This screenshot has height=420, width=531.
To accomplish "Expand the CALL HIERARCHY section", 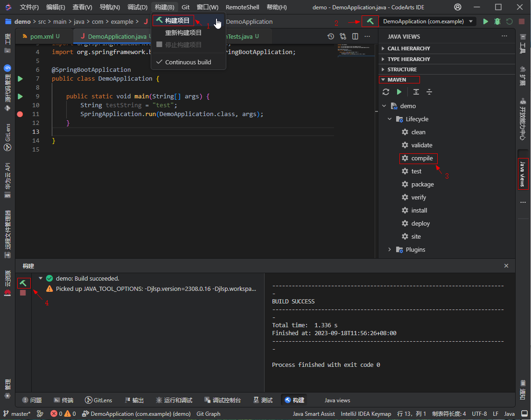I will coord(408,48).
